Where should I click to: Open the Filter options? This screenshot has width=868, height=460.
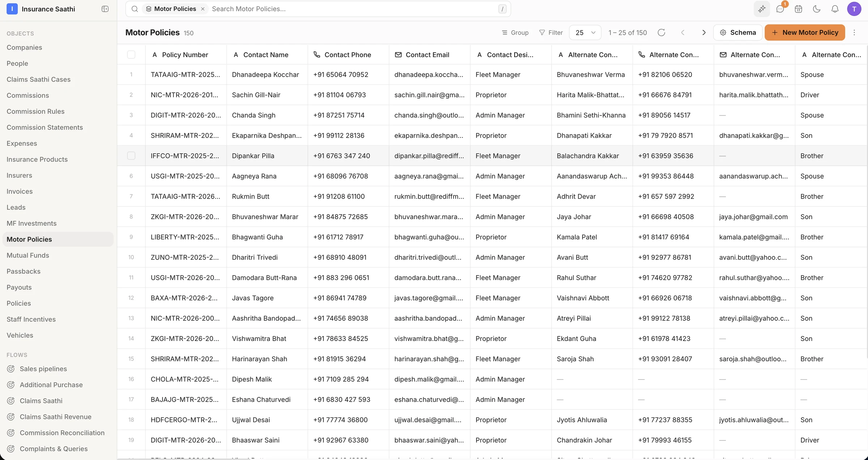tap(551, 33)
